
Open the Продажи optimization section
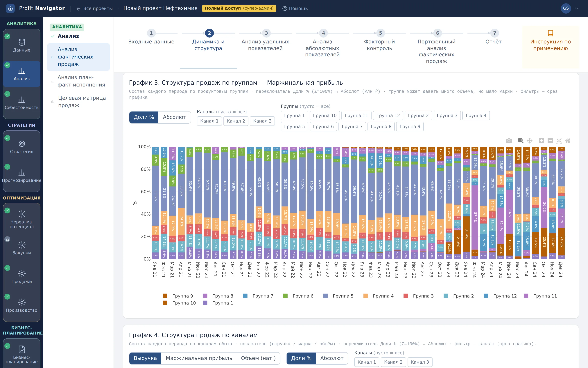pos(22,277)
